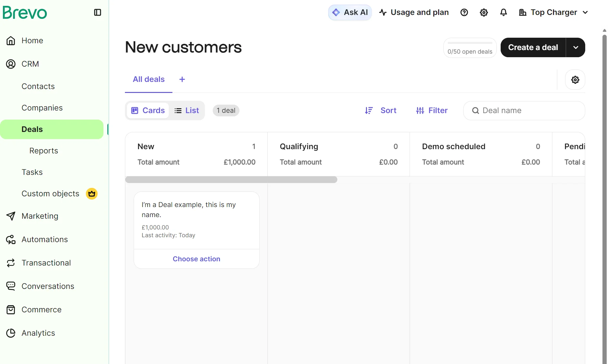Go to Contacts in the sidebar
The height and width of the screenshot is (364, 608).
38,86
